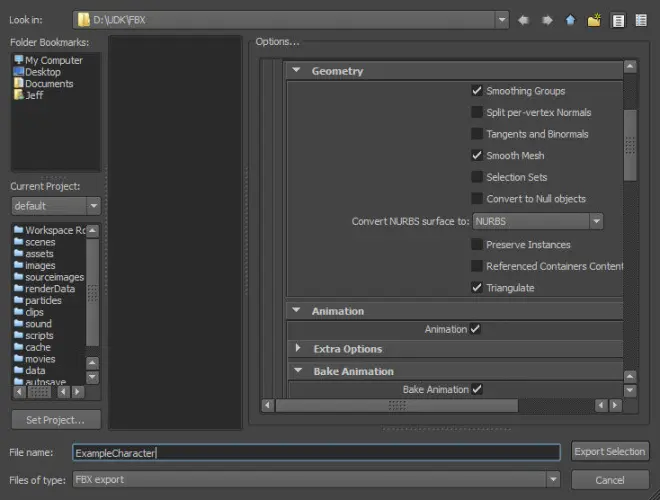Click the options panel horizontal scrollbar
The height and width of the screenshot is (500, 660).
point(397,405)
